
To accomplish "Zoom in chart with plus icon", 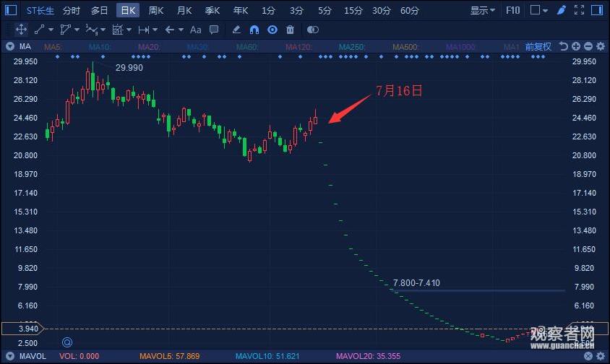I will click(576, 47).
